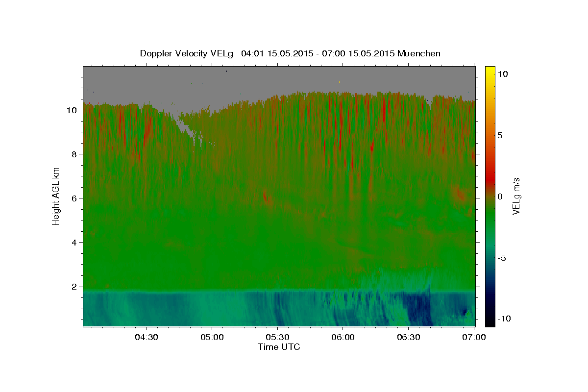
Task: Click the 06:30 time tick label
Action: click(x=409, y=337)
